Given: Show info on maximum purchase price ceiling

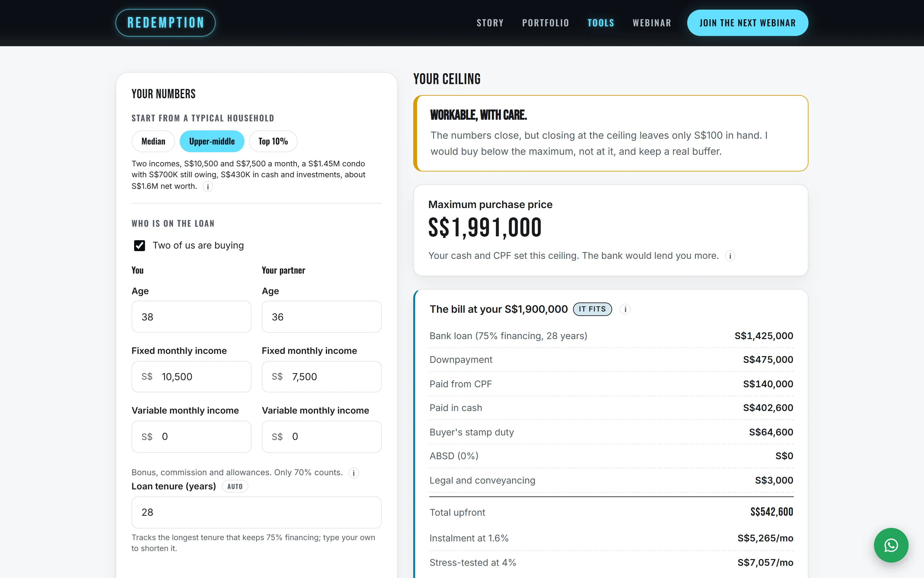Looking at the screenshot, I should 730,256.
